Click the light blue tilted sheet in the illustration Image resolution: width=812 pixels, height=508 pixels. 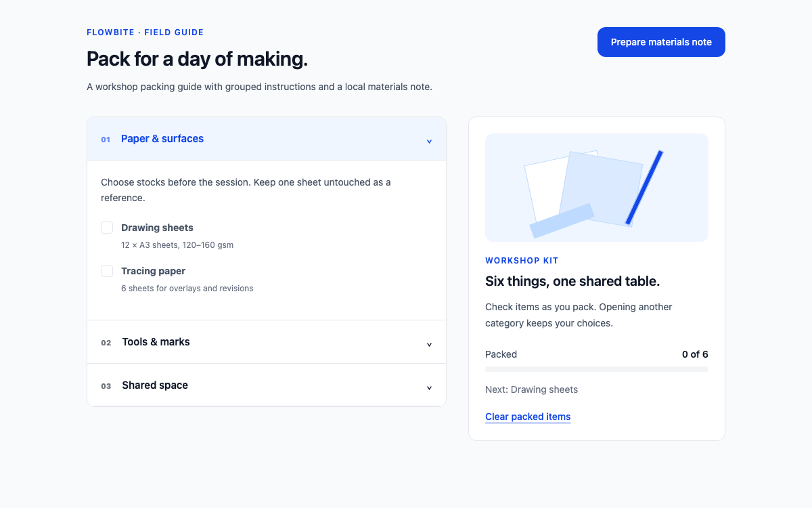pos(601,188)
